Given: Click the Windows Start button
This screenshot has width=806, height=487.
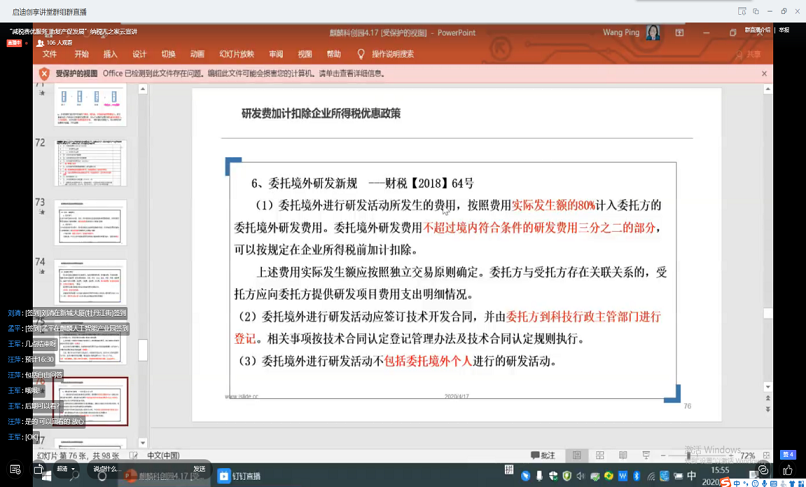Looking at the screenshot, I should [46, 476].
